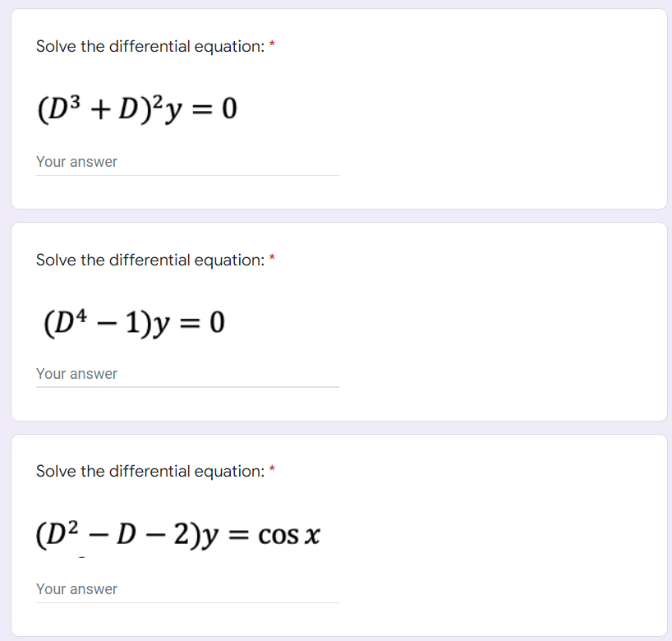The width and height of the screenshot is (672, 641).
Task: Click the underline beneath the first answer field
Action: (187, 174)
